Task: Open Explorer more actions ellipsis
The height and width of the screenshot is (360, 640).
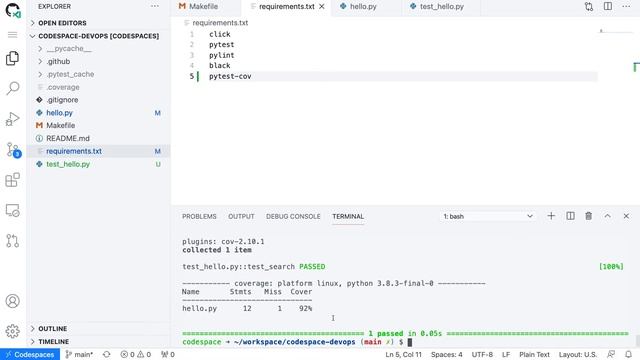Action: [155, 7]
